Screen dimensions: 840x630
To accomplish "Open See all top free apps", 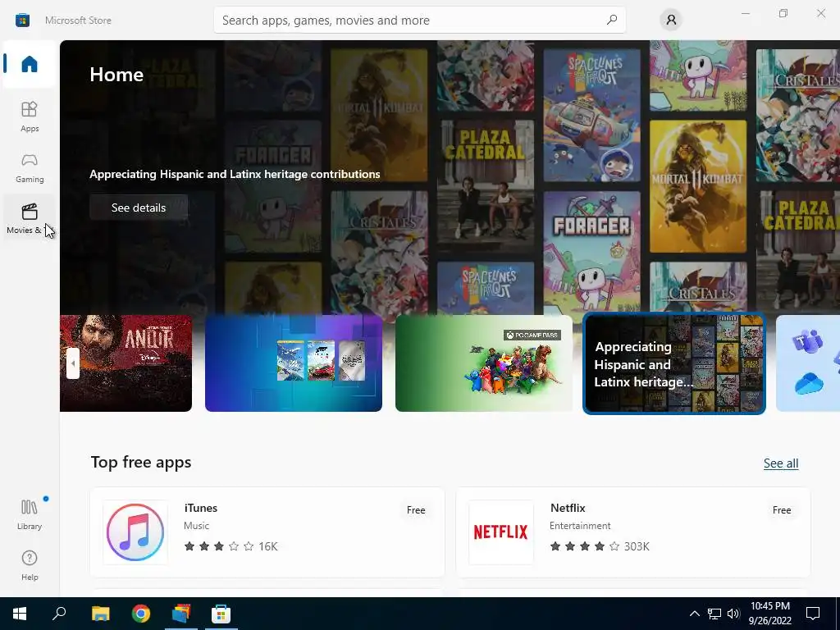I will pos(781,463).
